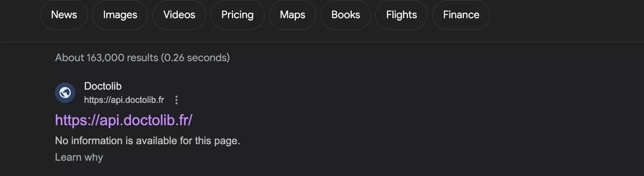The height and width of the screenshot is (176, 644).
Task: Click the divider line below the filter chips
Action: click(322, 42)
